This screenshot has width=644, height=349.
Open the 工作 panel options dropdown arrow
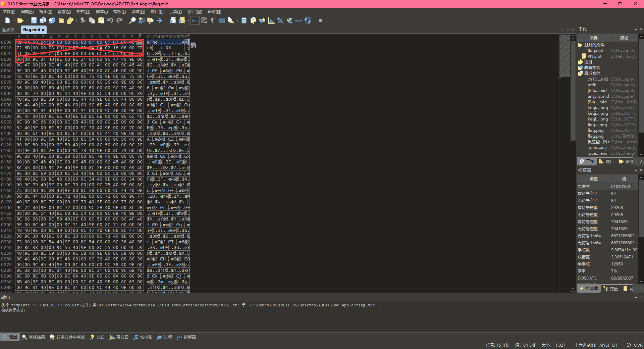coord(636,30)
